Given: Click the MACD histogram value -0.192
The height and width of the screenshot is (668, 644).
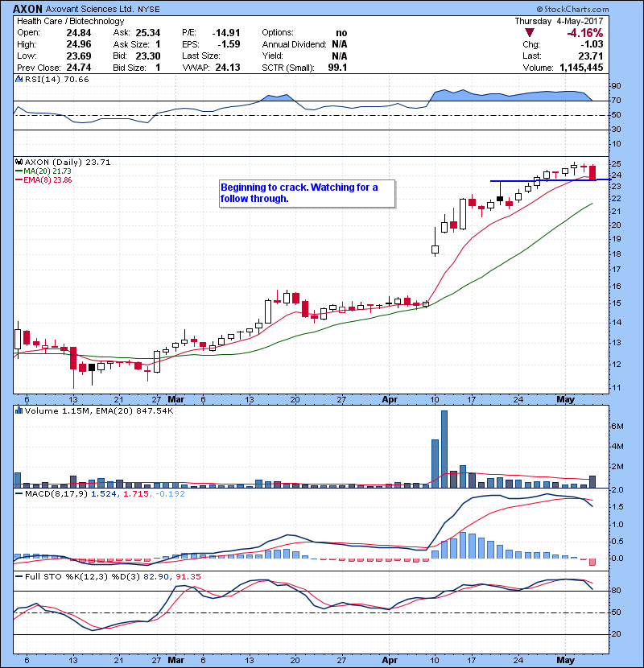Looking at the screenshot, I should point(170,494).
